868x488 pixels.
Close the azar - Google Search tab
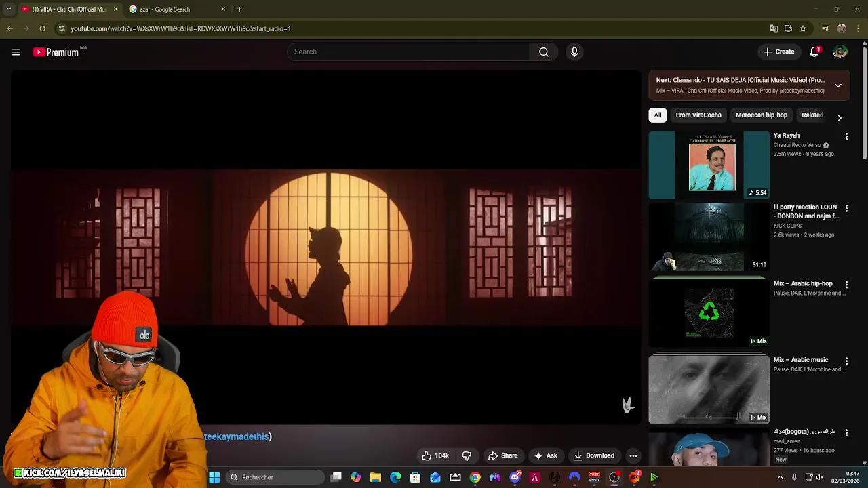click(x=223, y=9)
